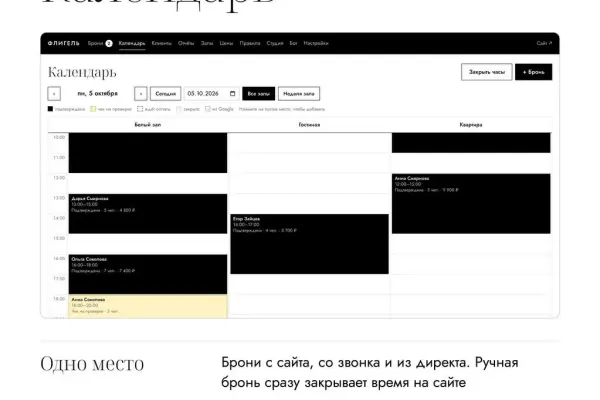Image resolution: width=600 pixels, height=400 pixels.
Task: Go to next day with right arrow
Action: click(x=141, y=94)
